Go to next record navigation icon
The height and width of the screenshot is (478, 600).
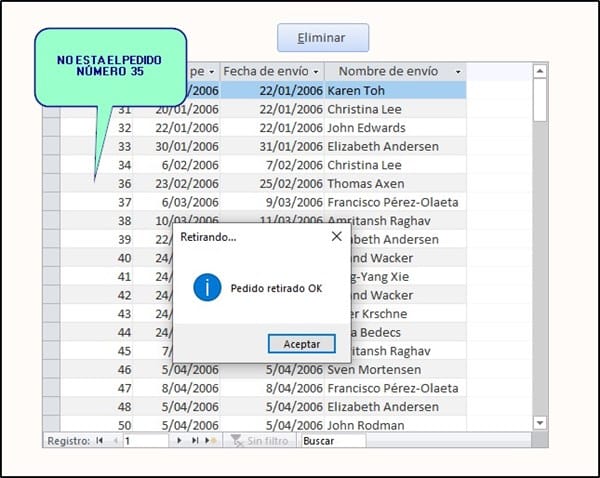point(180,440)
